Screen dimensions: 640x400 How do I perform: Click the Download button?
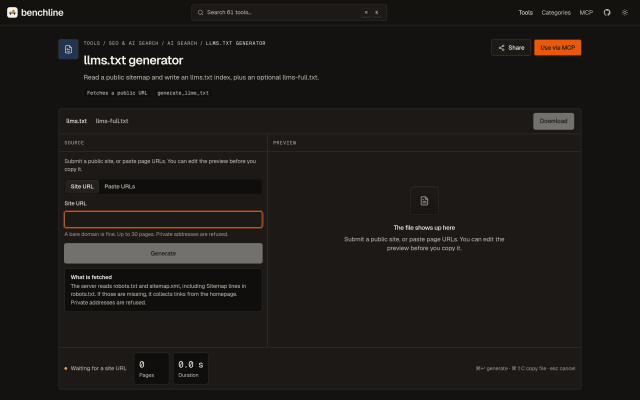[553, 121]
